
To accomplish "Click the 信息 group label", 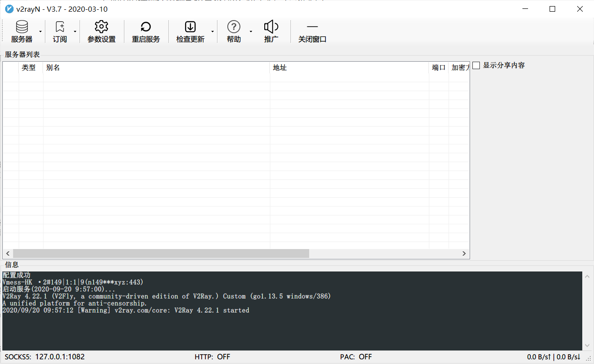I will [12, 265].
